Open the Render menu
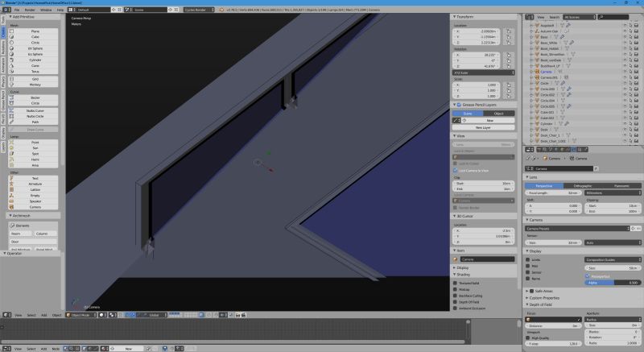This screenshot has width=644, height=352. point(30,10)
